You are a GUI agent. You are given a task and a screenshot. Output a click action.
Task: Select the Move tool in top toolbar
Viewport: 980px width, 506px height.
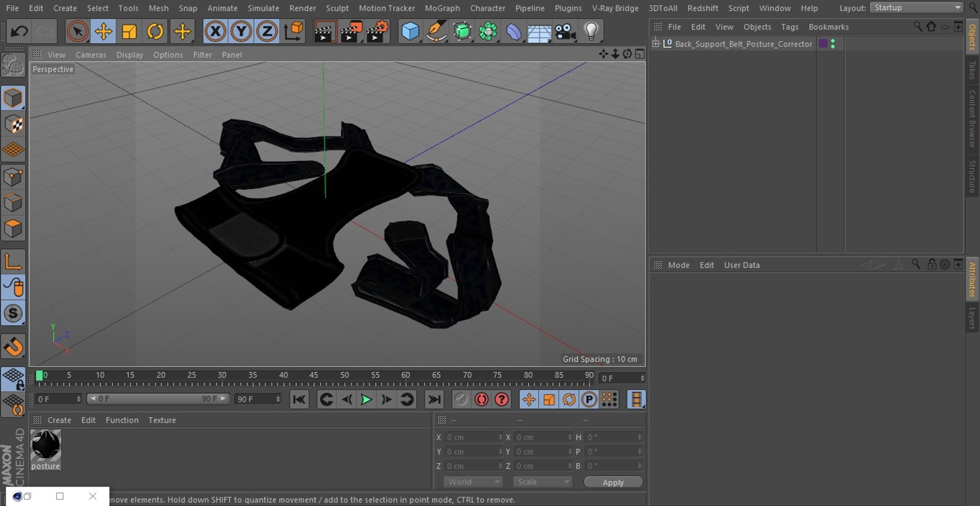click(x=103, y=32)
